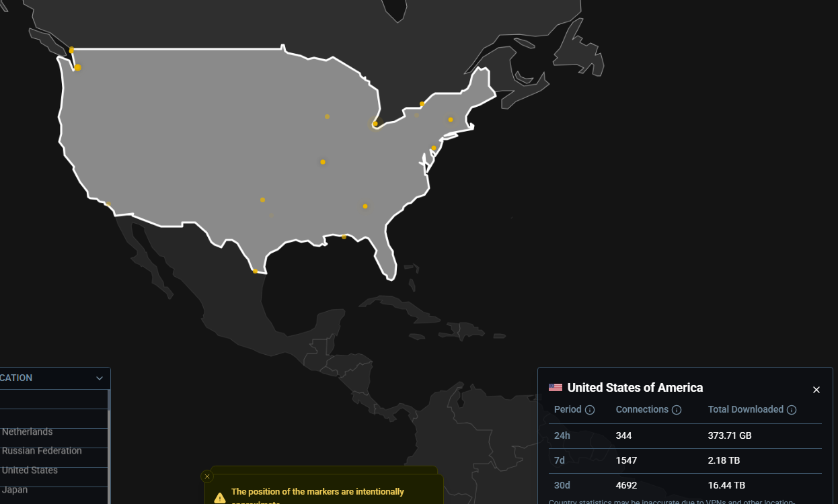This screenshot has width=838, height=504.
Task: Click the United States of America panel title
Action: [x=635, y=388]
